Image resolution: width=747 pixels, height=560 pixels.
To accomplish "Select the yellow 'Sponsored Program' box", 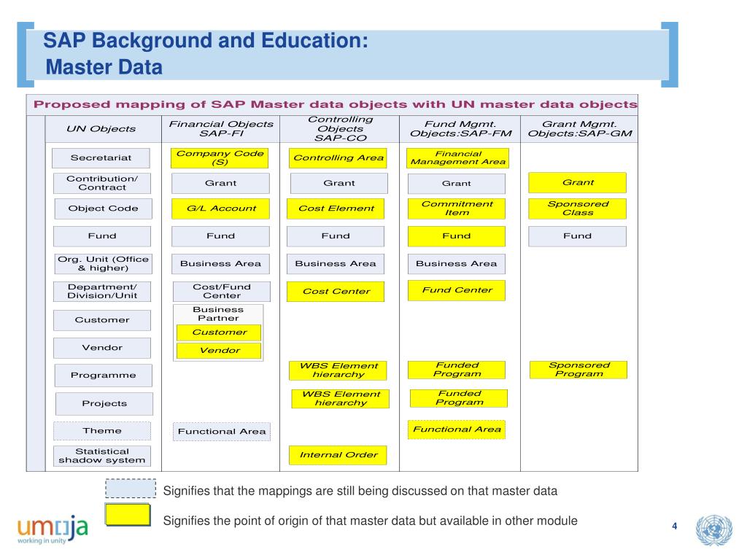I will tap(578, 370).
